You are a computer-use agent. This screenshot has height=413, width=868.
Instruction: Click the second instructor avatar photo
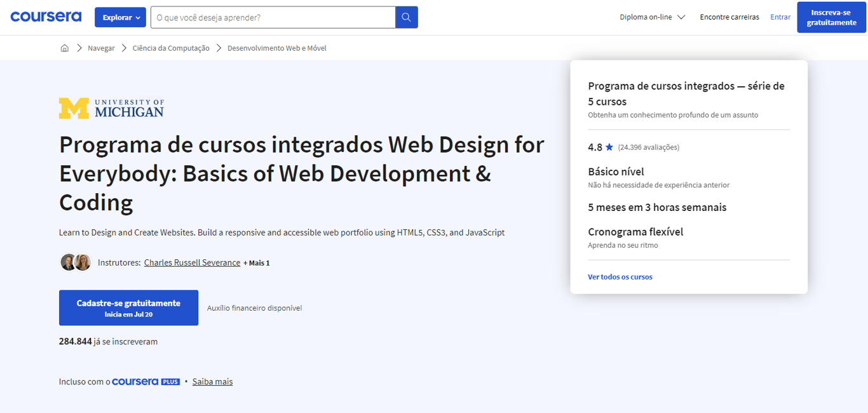tap(83, 262)
